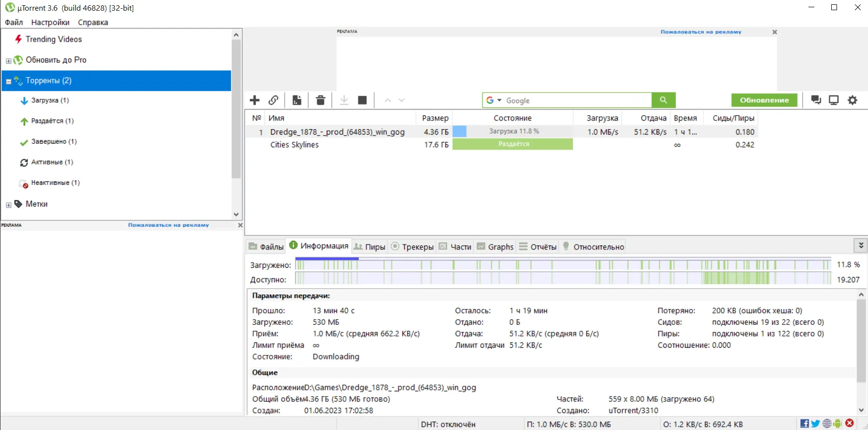Select the Метки sidebar item
The height and width of the screenshot is (430, 868).
pos(36,204)
